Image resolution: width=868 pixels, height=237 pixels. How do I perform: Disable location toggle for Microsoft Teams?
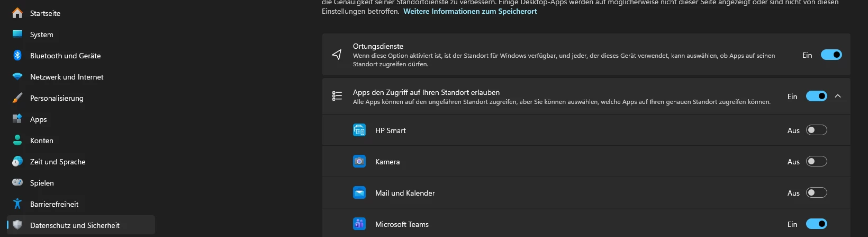click(x=816, y=224)
